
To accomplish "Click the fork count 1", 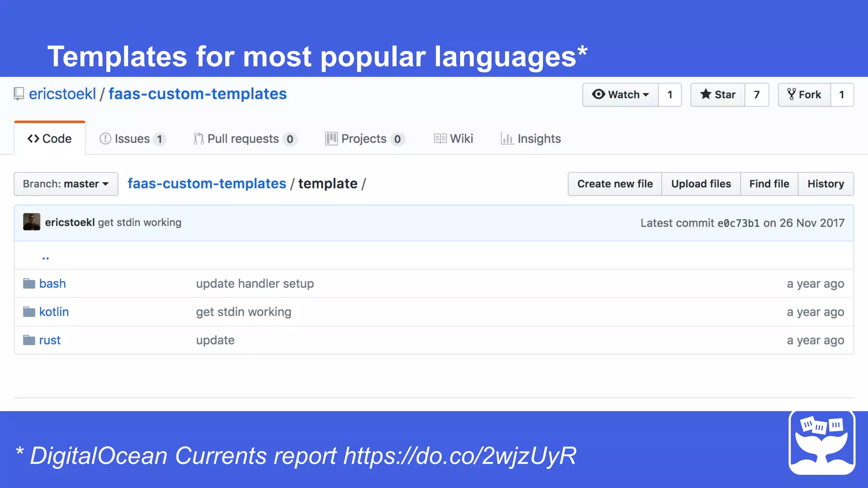I will pyautogui.click(x=842, y=94).
